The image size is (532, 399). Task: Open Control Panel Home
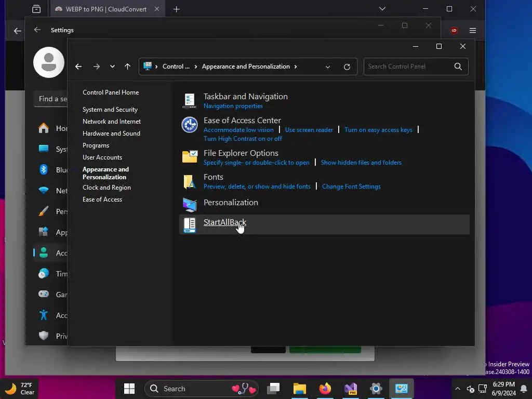[111, 92]
